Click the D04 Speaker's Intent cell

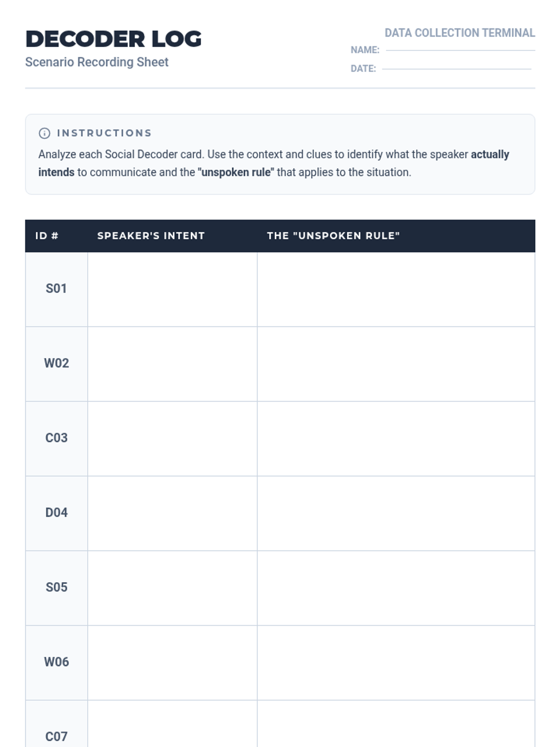172,514
